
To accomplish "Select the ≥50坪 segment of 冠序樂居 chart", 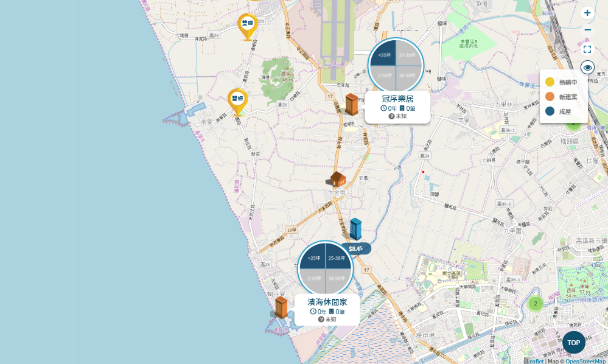I will [x=384, y=76].
